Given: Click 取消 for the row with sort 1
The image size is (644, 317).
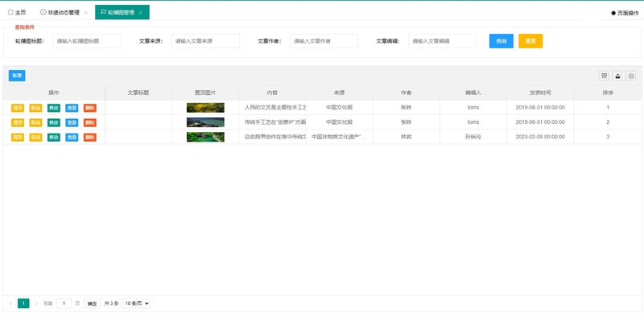Looking at the screenshot, I should pos(35,108).
